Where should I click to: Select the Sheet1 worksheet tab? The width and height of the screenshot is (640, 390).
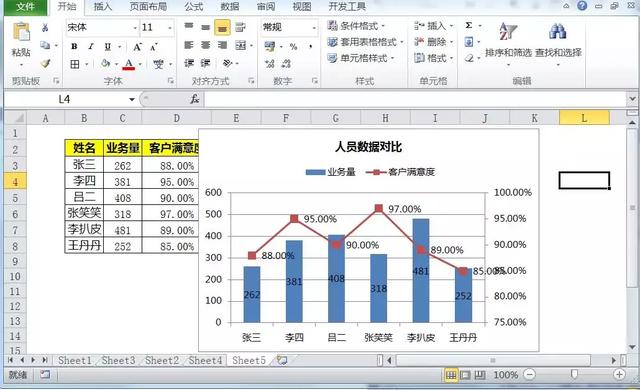click(x=74, y=361)
